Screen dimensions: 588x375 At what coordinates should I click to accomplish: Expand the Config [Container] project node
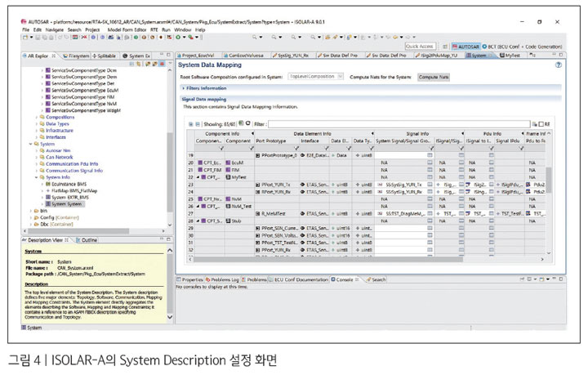[x=31, y=217]
